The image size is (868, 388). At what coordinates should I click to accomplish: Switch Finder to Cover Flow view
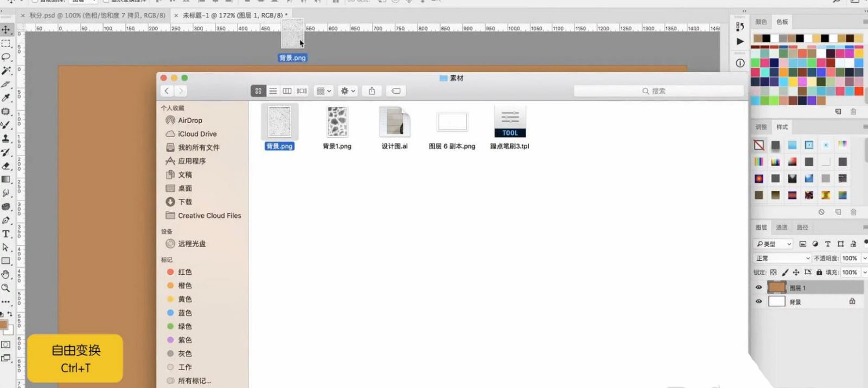pyautogui.click(x=302, y=91)
